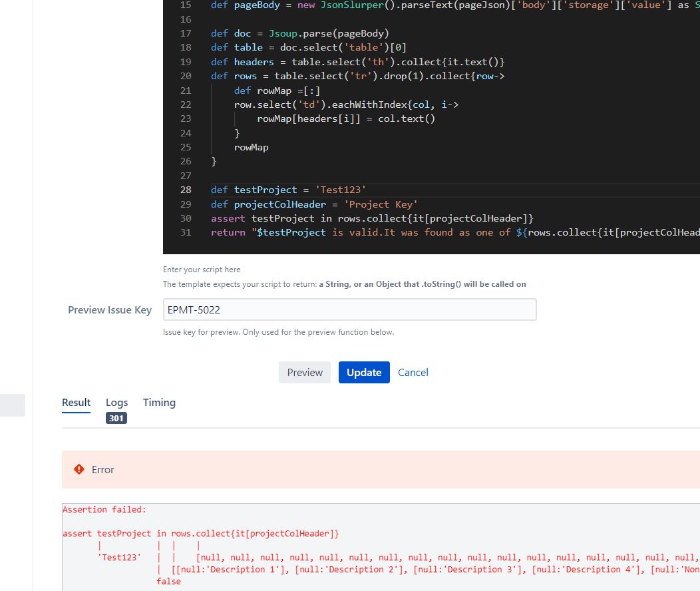The height and width of the screenshot is (591, 700).
Task: Click the Preview button
Action: point(304,372)
